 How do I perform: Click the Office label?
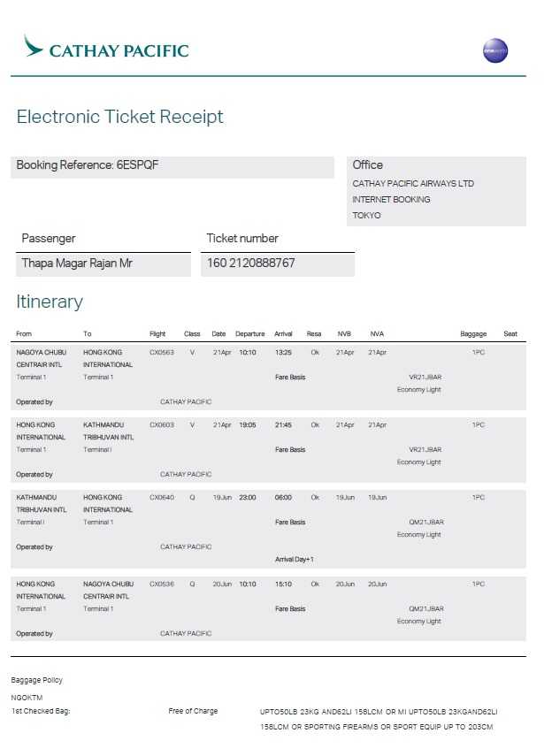[368, 165]
